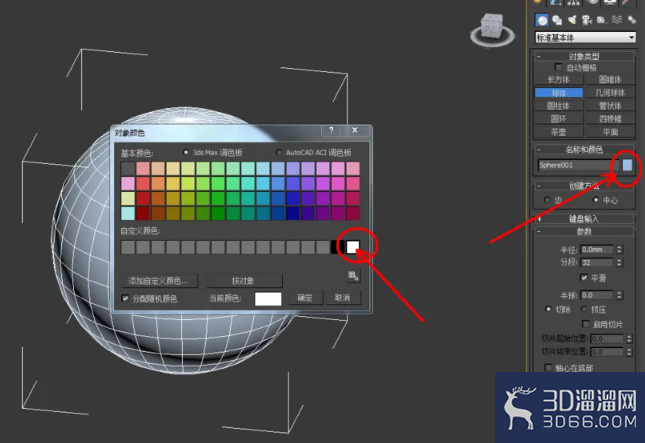645x443 pixels.
Task: Enable the 启用切片 checkbox
Action: click(586, 324)
